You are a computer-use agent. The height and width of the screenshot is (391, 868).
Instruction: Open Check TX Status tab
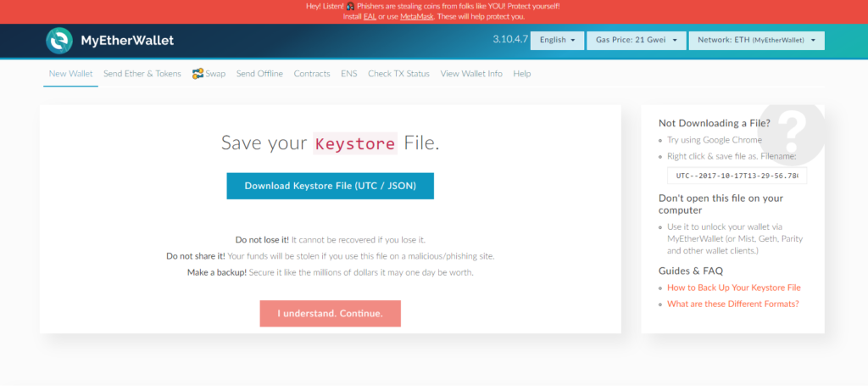[x=398, y=74]
